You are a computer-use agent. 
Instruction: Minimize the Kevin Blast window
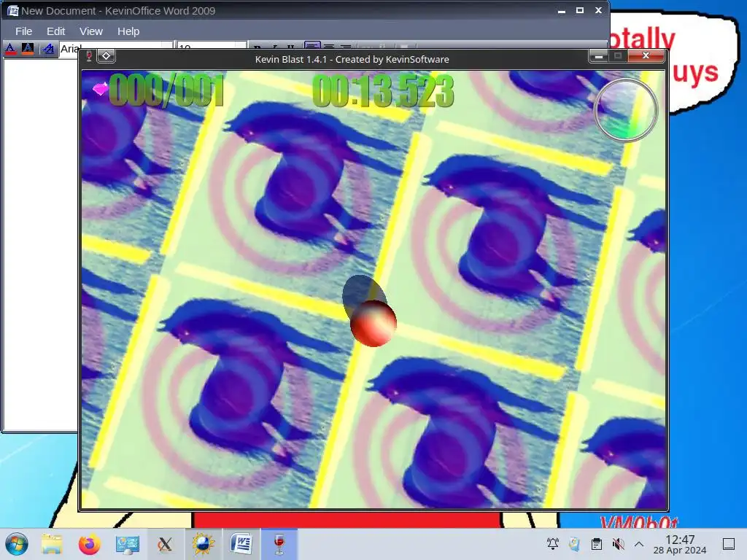599,56
